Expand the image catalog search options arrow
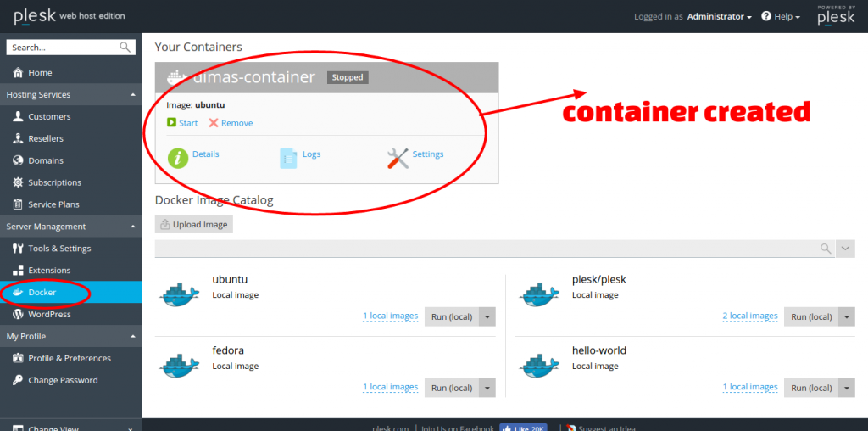Image resolution: width=868 pixels, height=431 pixels. point(846,249)
